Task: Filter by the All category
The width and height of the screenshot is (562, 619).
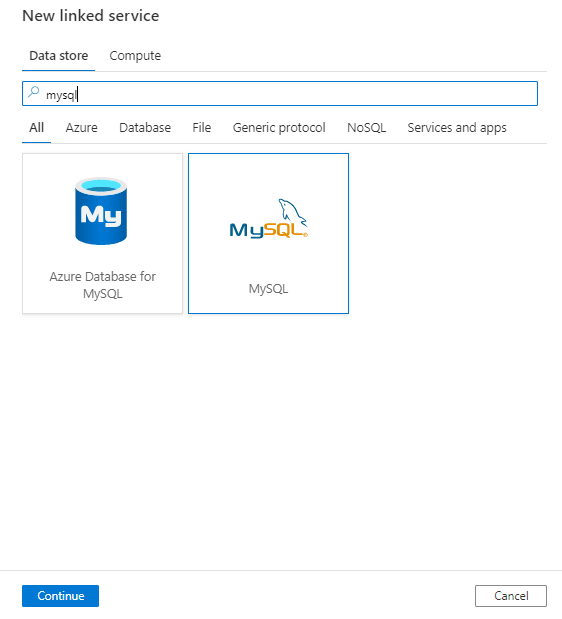Action: pos(37,128)
